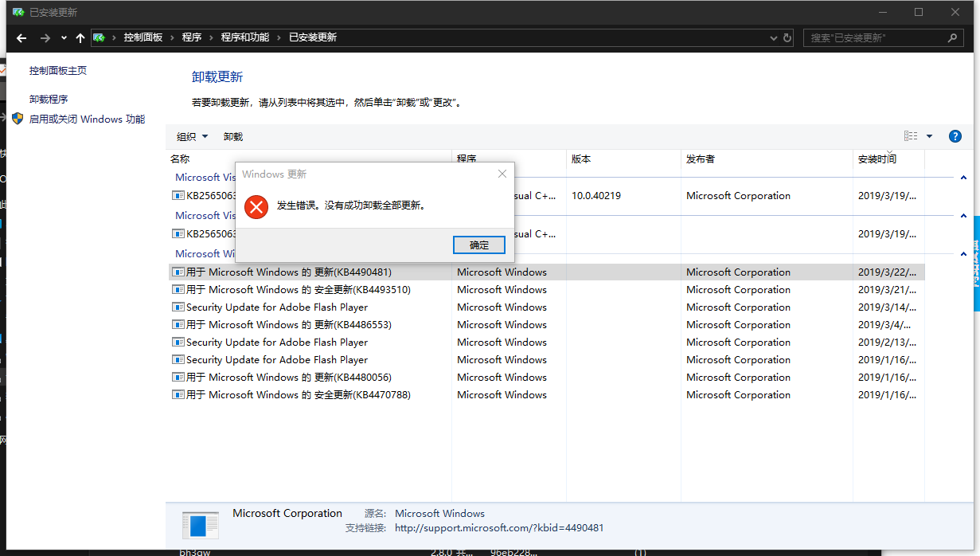Screen dimensions: 980x556
Task: Open 启用或关闭 Windows 功能 link
Action: [x=87, y=119]
